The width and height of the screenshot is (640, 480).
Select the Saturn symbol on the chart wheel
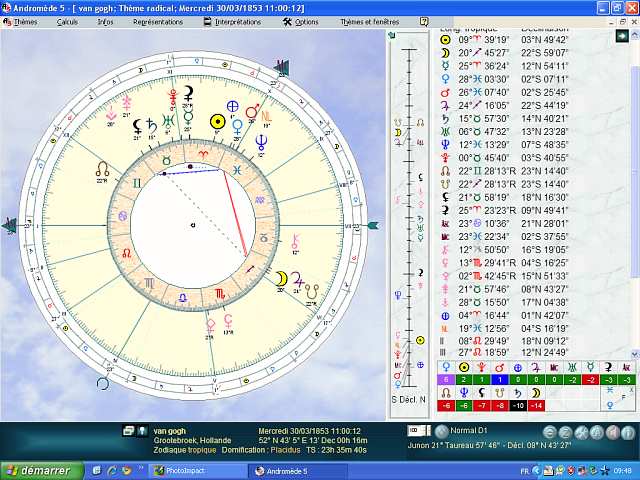tap(152, 125)
